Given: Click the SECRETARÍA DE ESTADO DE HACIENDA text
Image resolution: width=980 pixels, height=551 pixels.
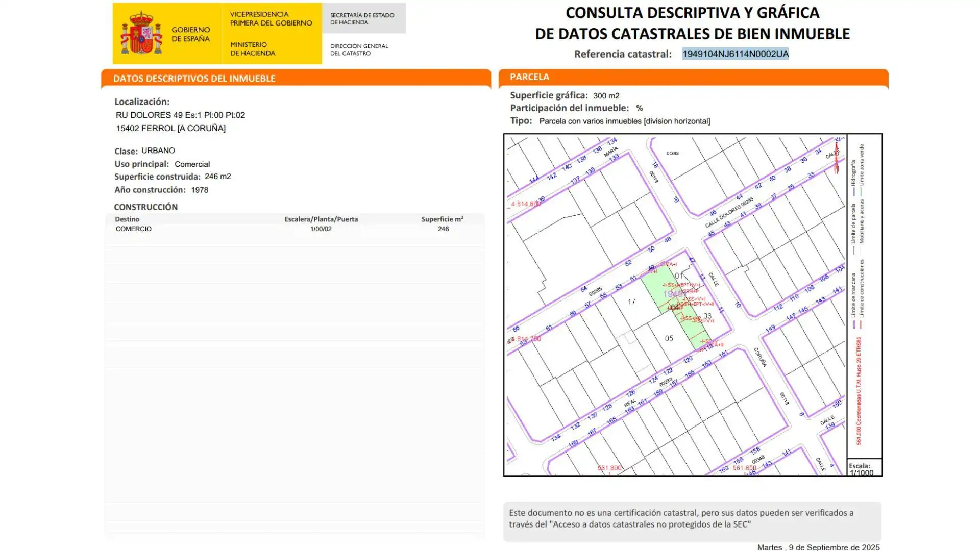Looking at the screenshot, I should tap(362, 19).
